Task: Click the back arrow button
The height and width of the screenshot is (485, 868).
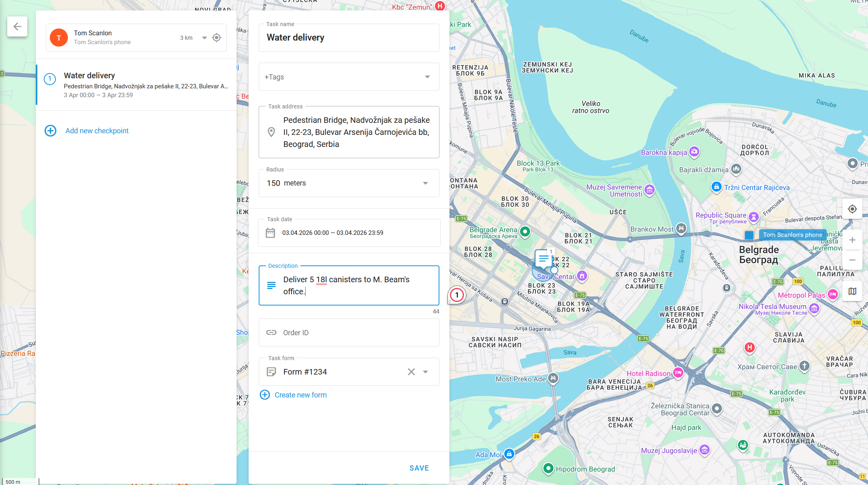Action: (17, 26)
